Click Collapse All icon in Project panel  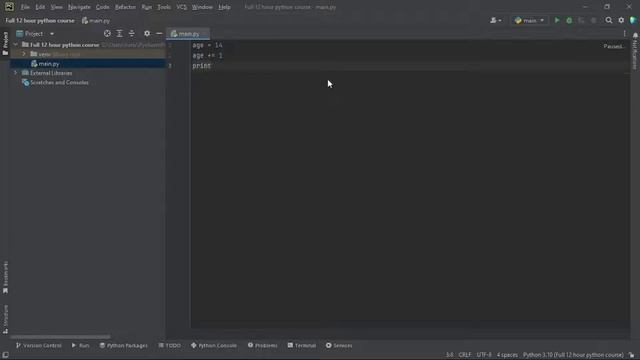tap(131, 33)
